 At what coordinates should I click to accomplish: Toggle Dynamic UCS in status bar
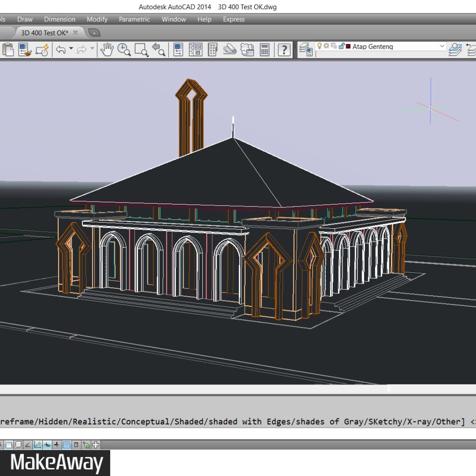point(38,445)
